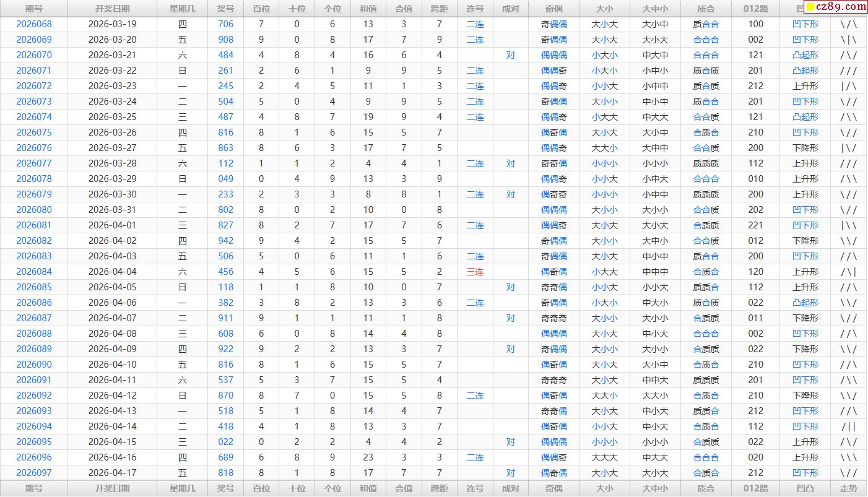Open period 2026068 link
This screenshot has width=868, height=497.
34,24
